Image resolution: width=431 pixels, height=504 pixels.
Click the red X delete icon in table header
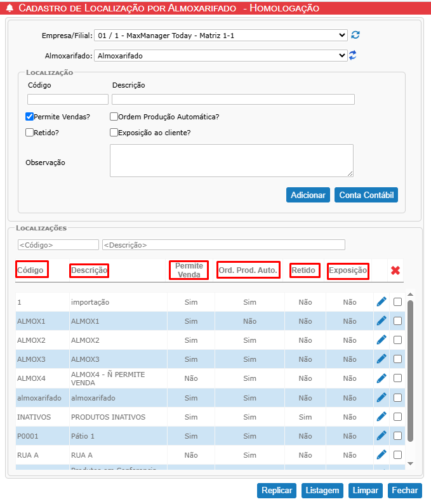395,270
